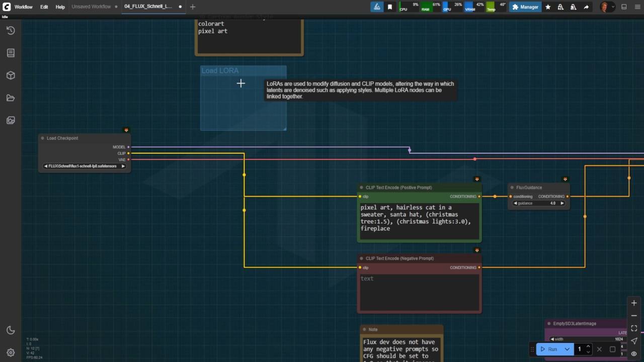Click the share arrow icon in top bar
Viewport: 644px width, 362px height.
pyautogui.click(x=586, y=7)
